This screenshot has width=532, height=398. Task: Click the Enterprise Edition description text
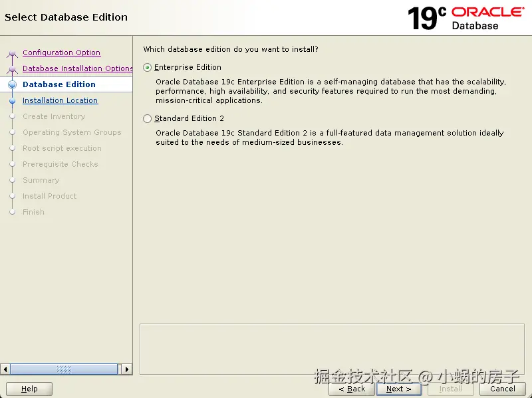[x=331, y=91]
